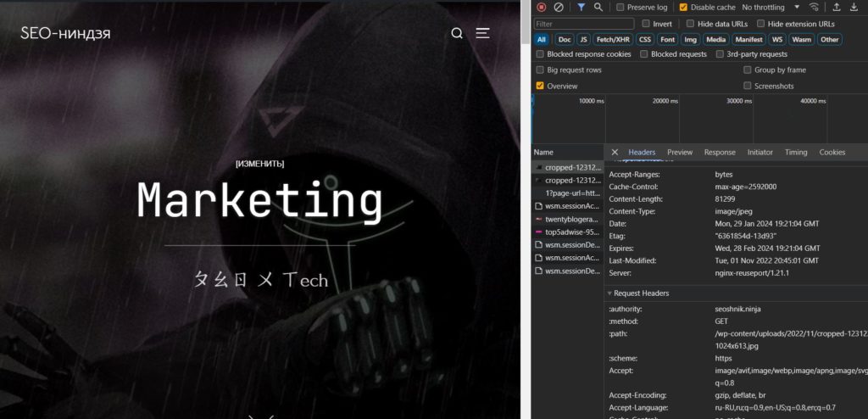Uncheck the Overview option
This screenshot has height=419, width=868.
540,86
